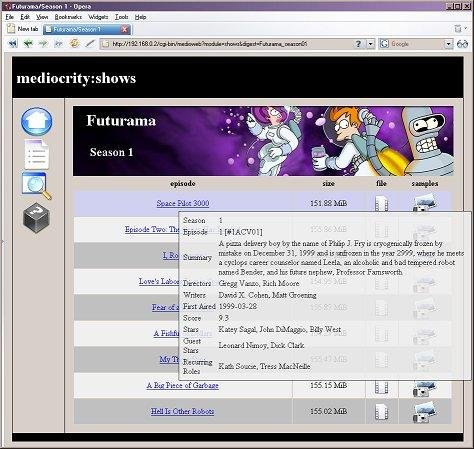The height and width of the screenshot is (449, 474).
Task: Click the Google search engine icon
Action: [x=384, y=44]
